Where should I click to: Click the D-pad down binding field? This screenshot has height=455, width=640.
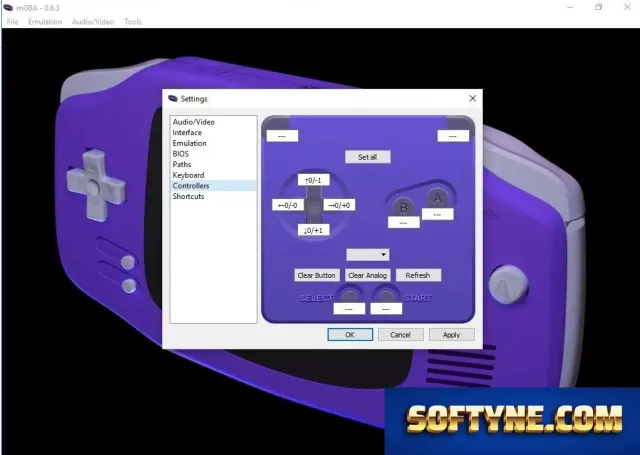click(x=313, y=230)
